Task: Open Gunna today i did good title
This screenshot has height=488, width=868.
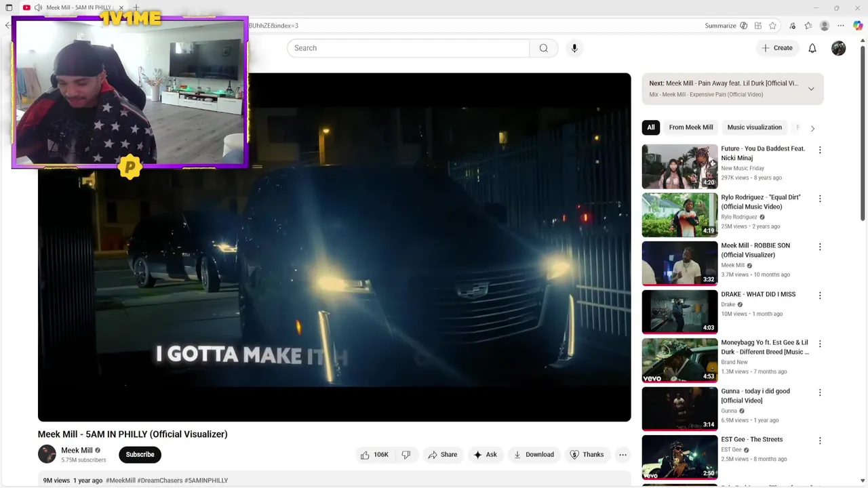Action: pos(755,396)
